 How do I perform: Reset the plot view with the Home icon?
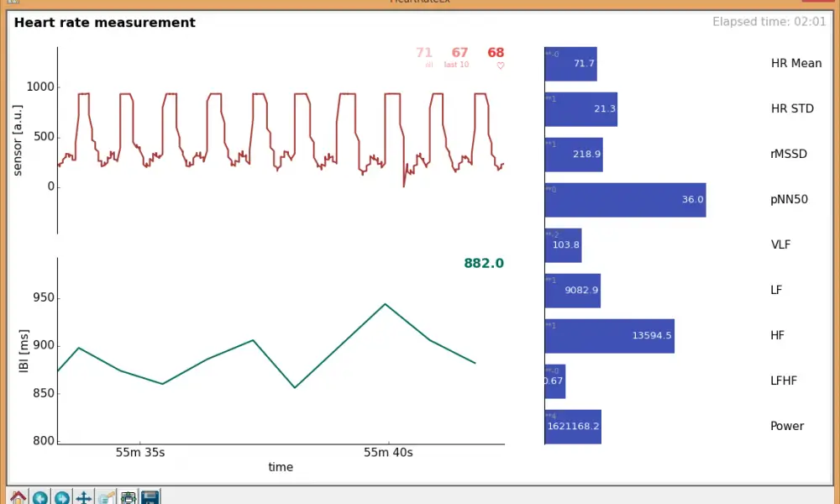18,497
